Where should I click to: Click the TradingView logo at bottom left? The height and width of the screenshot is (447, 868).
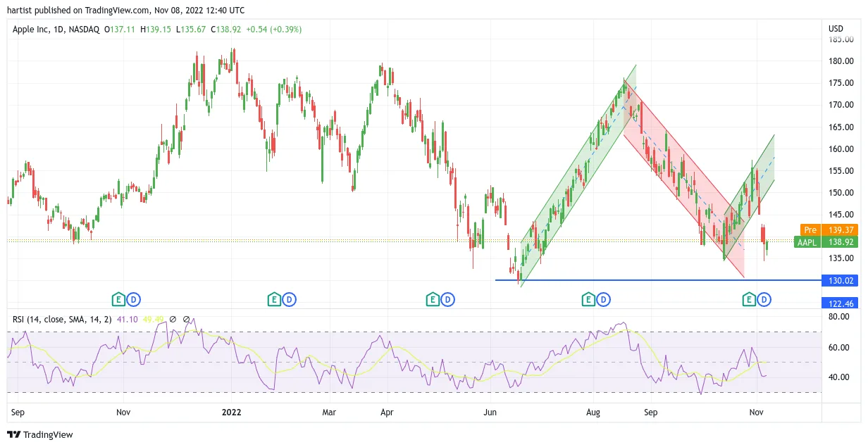point(40,434)
